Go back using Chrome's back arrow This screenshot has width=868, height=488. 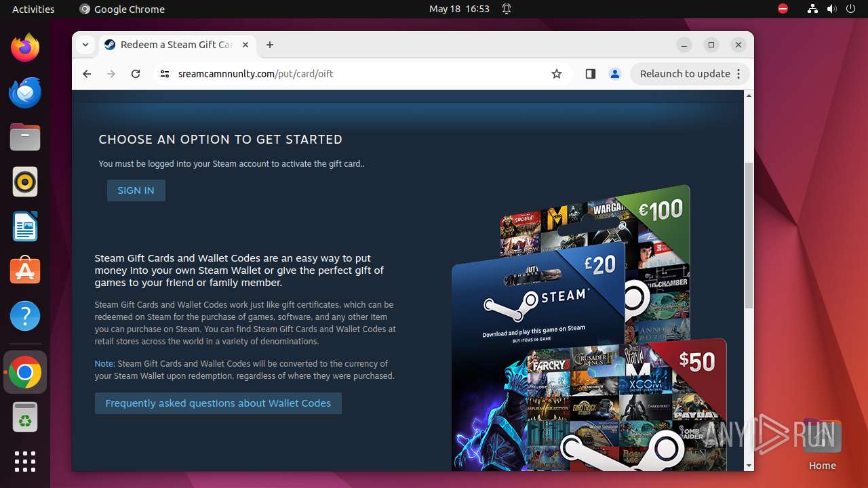tap(87, 74)
